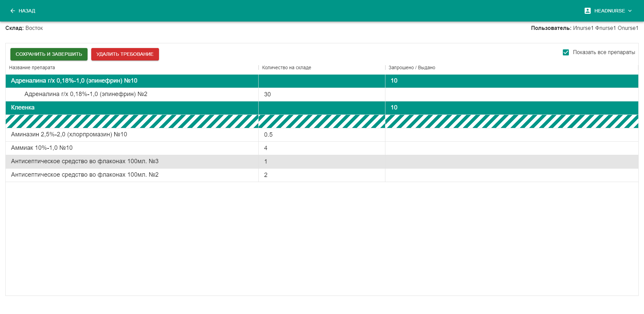The width and height of the screenshot is (644, 314).
Task: Select the Аммиак 10%-1,0 №10 row
Action: [x=42, y=148]
